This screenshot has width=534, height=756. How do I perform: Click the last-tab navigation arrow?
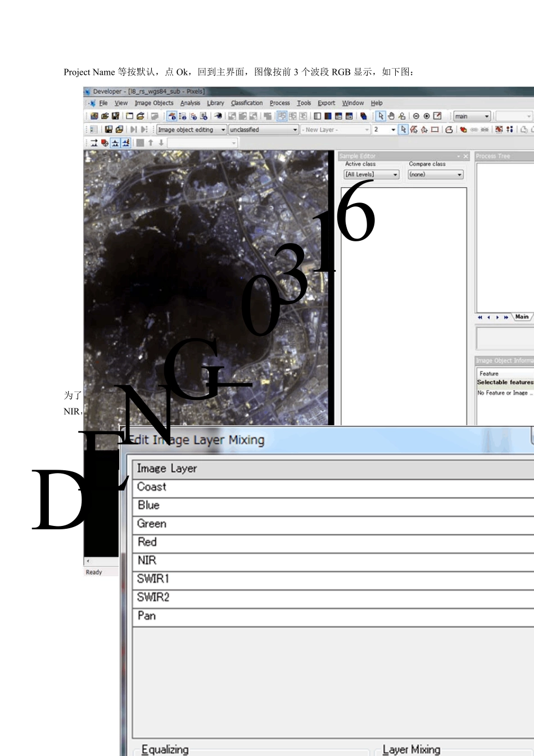point(506,317)
